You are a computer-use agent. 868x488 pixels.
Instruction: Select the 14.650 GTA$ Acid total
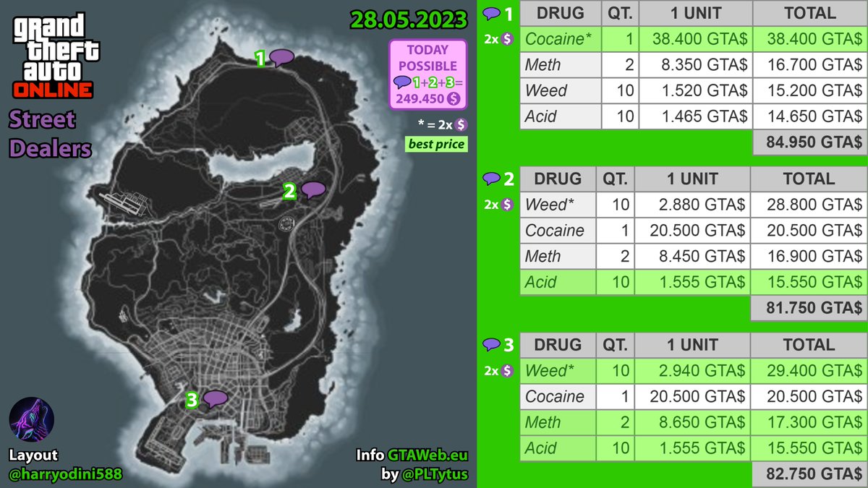[809, 117]
